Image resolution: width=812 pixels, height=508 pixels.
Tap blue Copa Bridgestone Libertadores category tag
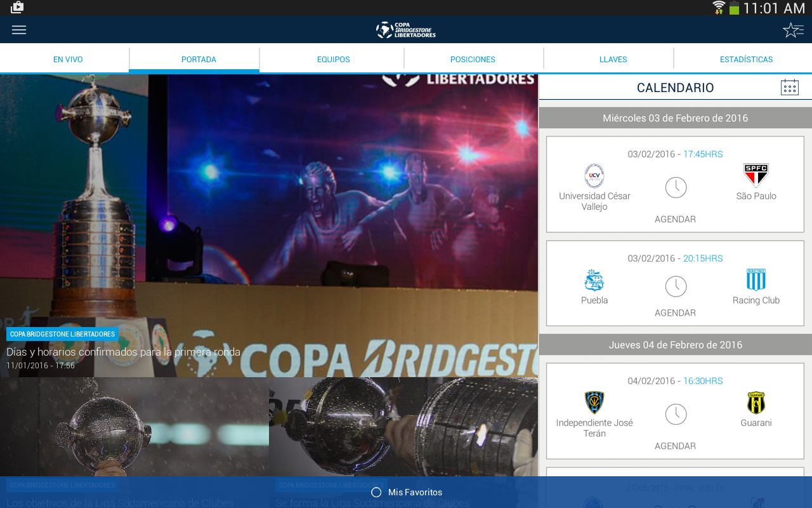click(62, 334)
